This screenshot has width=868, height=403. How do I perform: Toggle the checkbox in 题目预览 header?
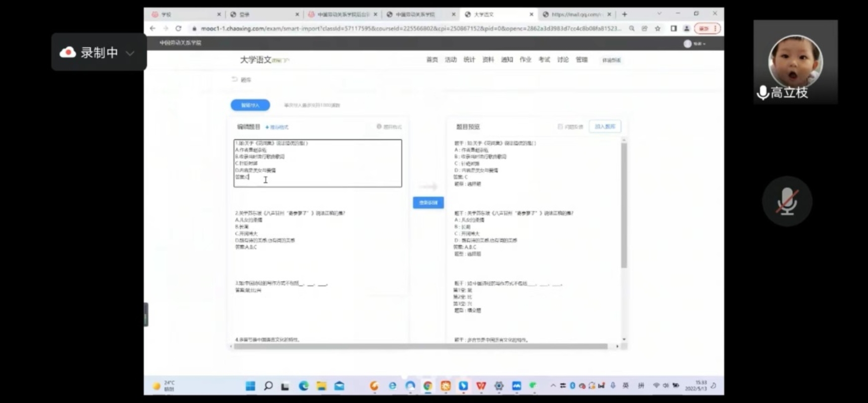click(x=560, y=127)
